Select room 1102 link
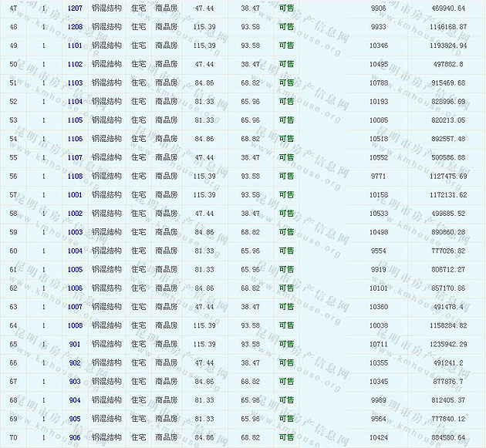The image size is (486, 448). (x=75, y=64)
